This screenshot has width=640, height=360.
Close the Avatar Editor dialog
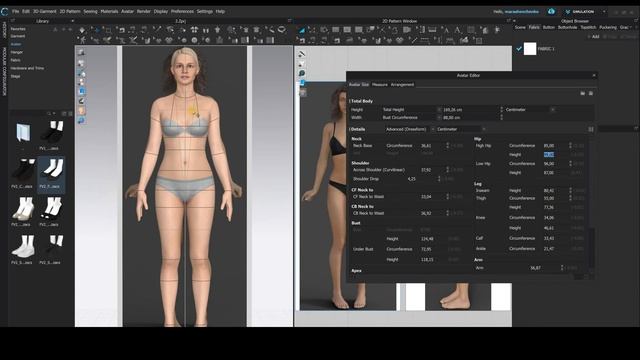(x=594, y=75)
